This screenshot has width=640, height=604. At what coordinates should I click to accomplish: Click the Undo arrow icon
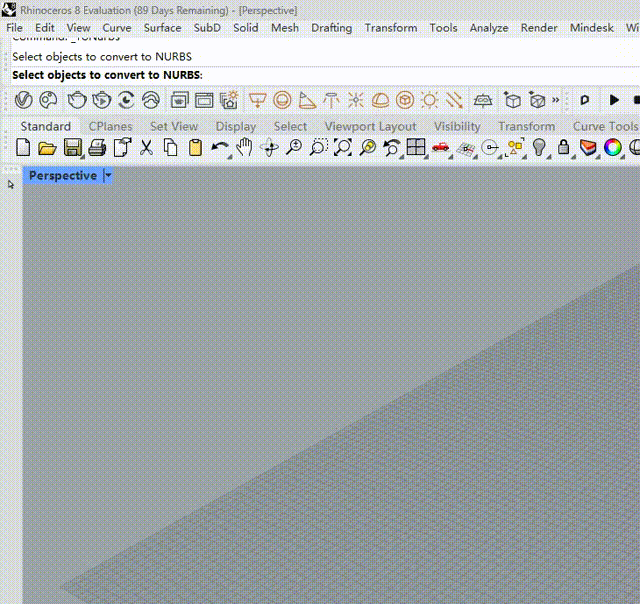pyautogui.click(x=219, y=148)
